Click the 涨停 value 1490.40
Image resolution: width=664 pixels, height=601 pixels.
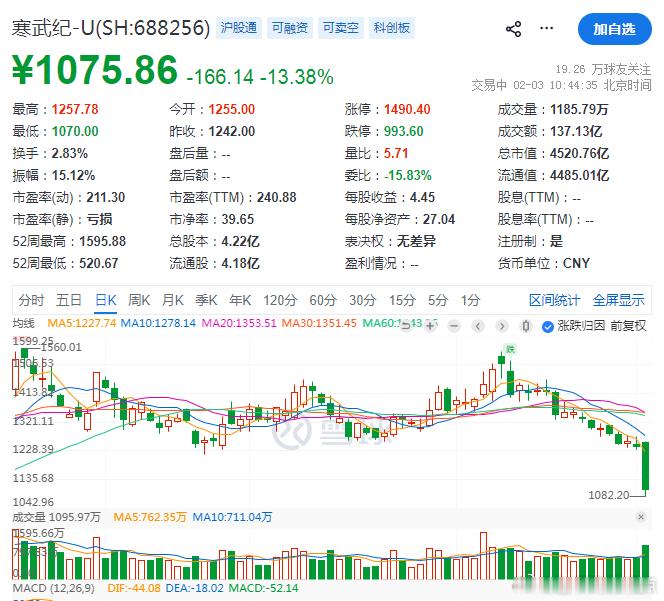407,109
